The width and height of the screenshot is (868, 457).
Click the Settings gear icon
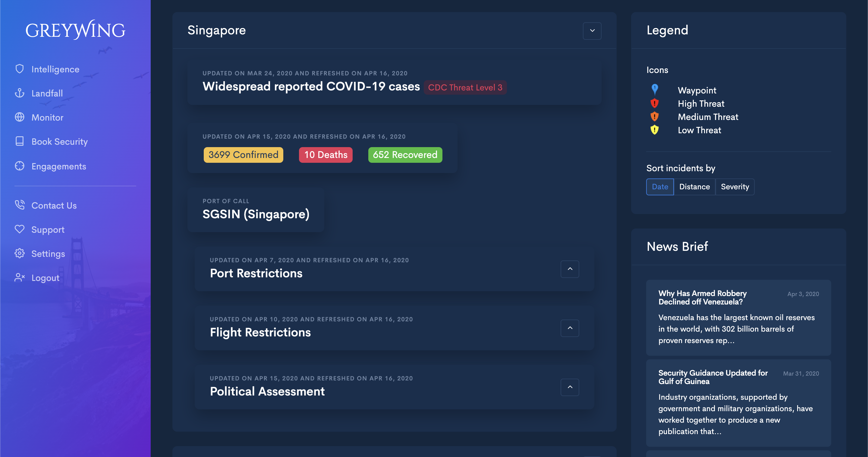[20, 254]
